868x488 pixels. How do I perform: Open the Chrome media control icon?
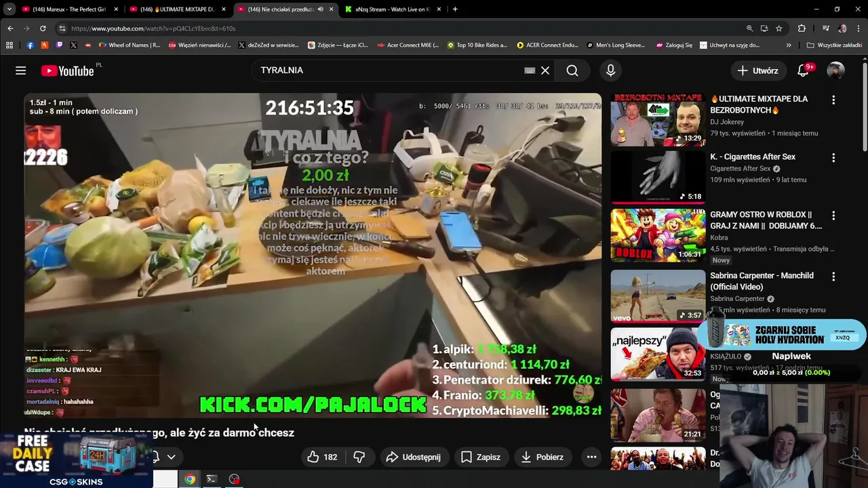[825, 28]
